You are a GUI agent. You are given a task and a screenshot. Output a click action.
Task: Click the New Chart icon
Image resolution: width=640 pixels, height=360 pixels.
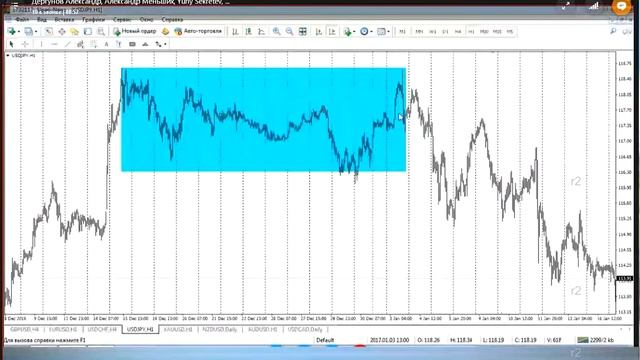coord(11,31)
